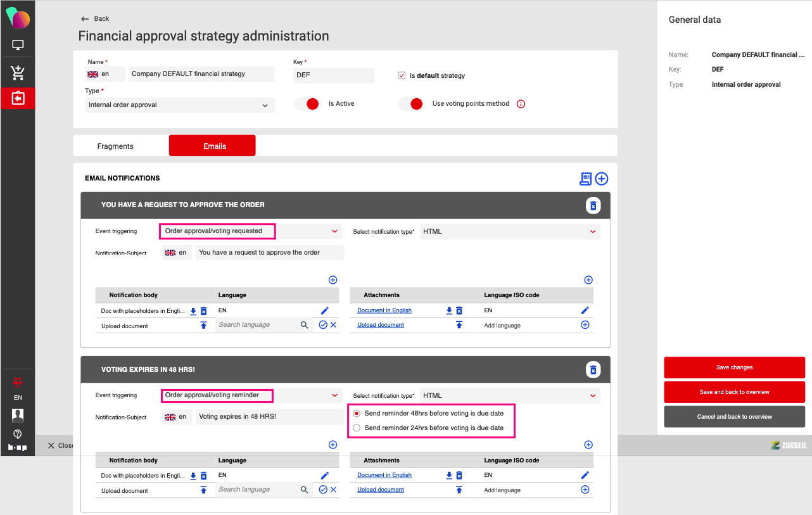This screenshot has width=812, height=515.
Task: Toggle the 'Is Active' switch
Action: pyautogui.click(x=308, y=104)
